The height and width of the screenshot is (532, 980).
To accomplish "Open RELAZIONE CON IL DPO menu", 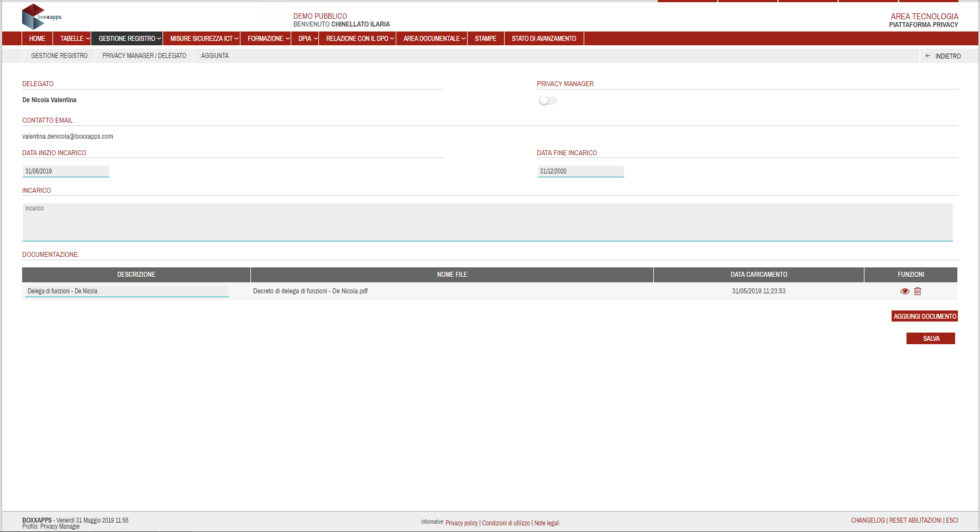I will click(x=358, y=39).
